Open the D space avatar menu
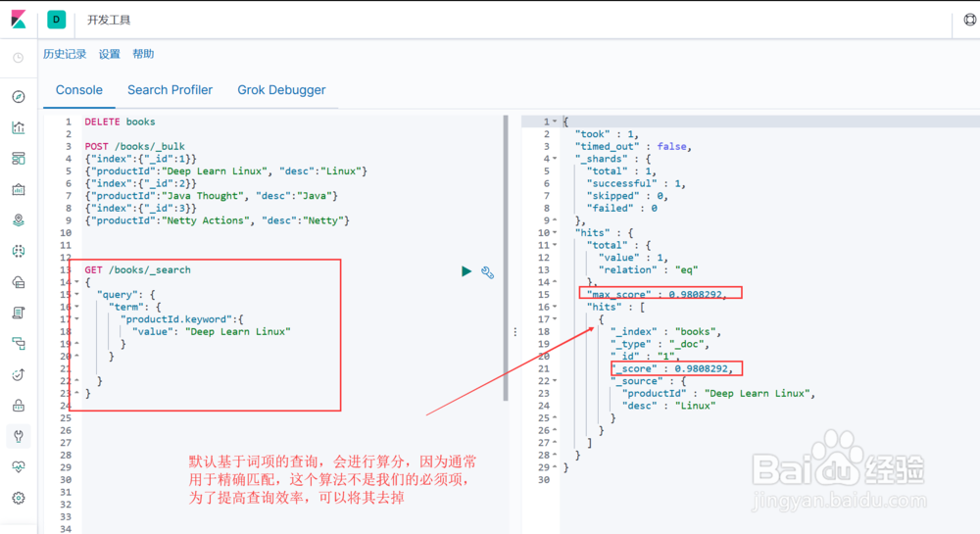 pos(56,20)
